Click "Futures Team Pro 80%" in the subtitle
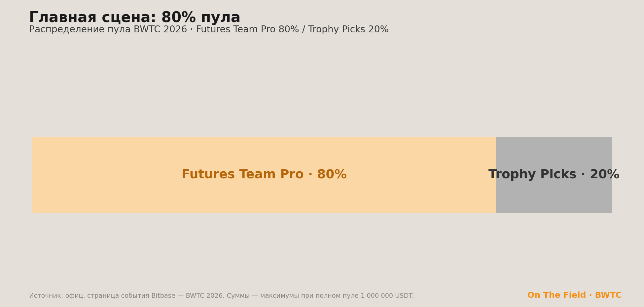The image size is (644, 307). coord(247,30)
